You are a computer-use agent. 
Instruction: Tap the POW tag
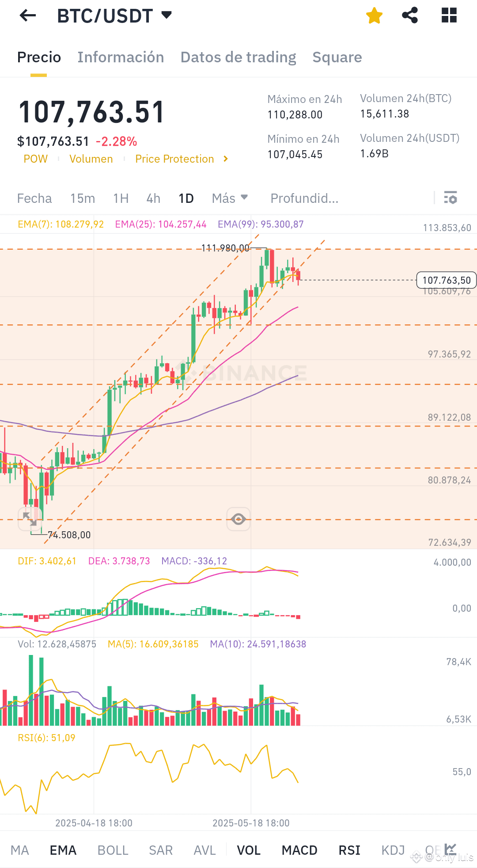click(36, 159)
